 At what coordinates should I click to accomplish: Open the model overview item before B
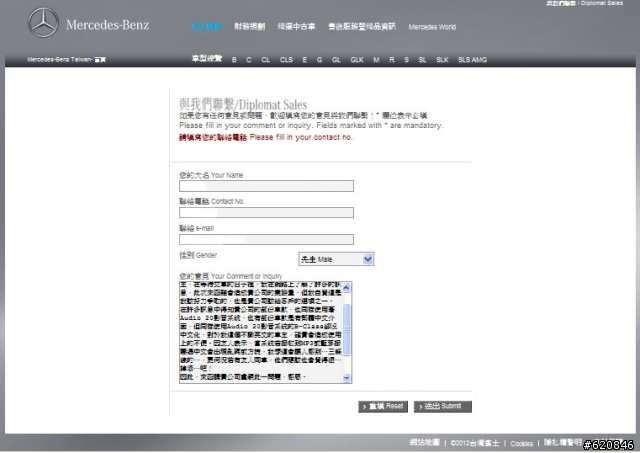tap(207, 59)
